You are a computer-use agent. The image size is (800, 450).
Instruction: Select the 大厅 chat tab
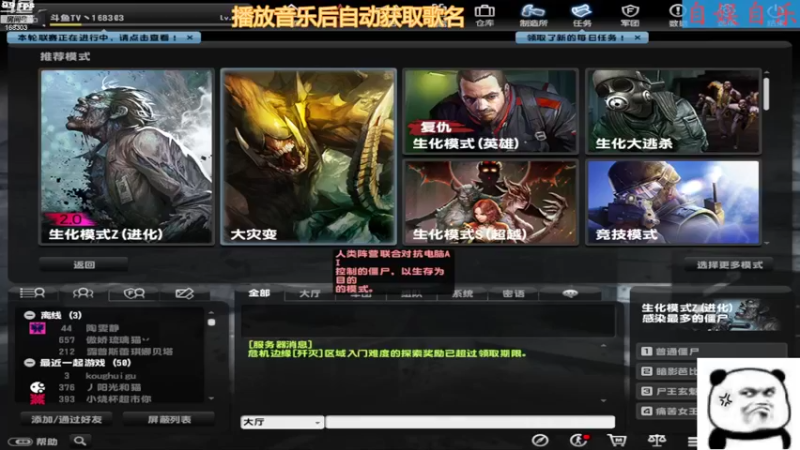(x=310, y=294)
